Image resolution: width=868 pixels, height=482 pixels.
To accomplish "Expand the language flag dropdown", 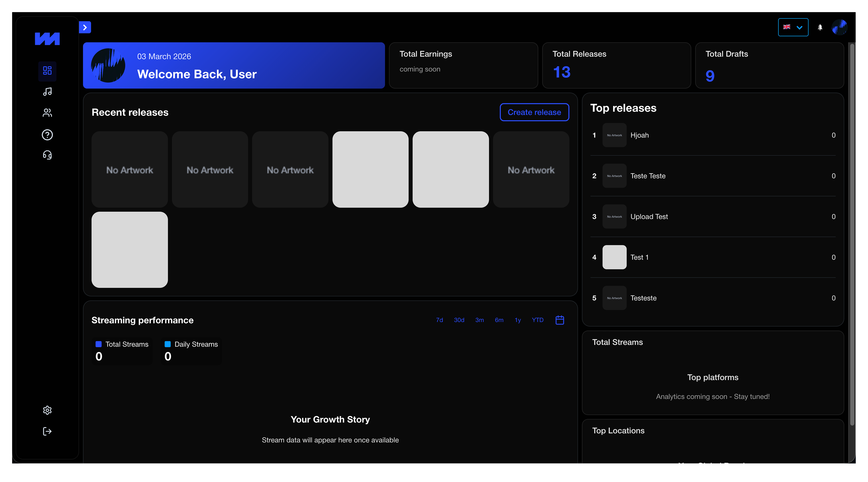I will (793, 27).
